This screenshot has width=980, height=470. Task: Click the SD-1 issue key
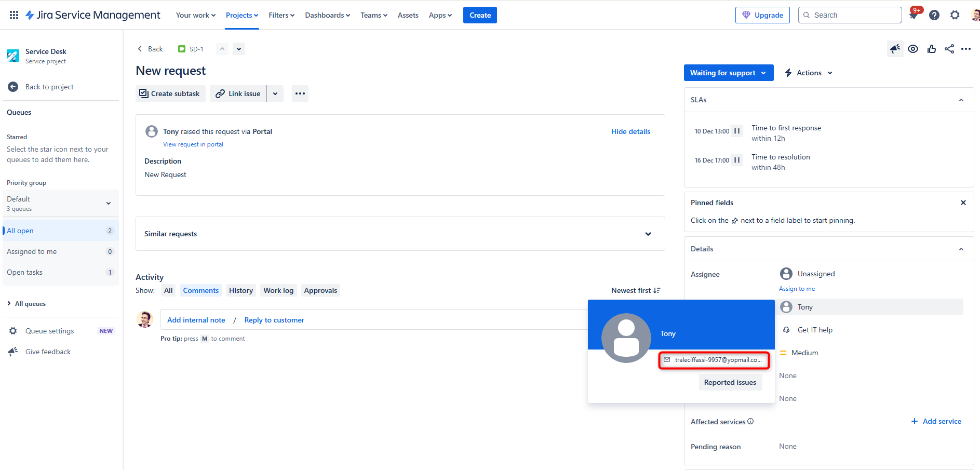(x=196, y=49)
